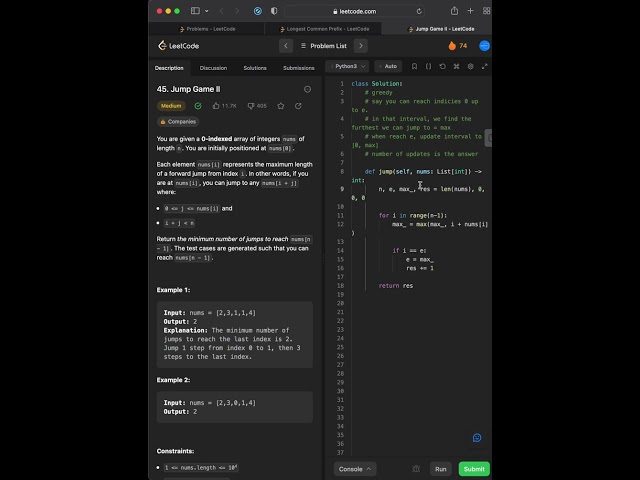Viewport: 640px width, 480px height.
Task: Show the Companies tag list
Action: click(178, 122)
